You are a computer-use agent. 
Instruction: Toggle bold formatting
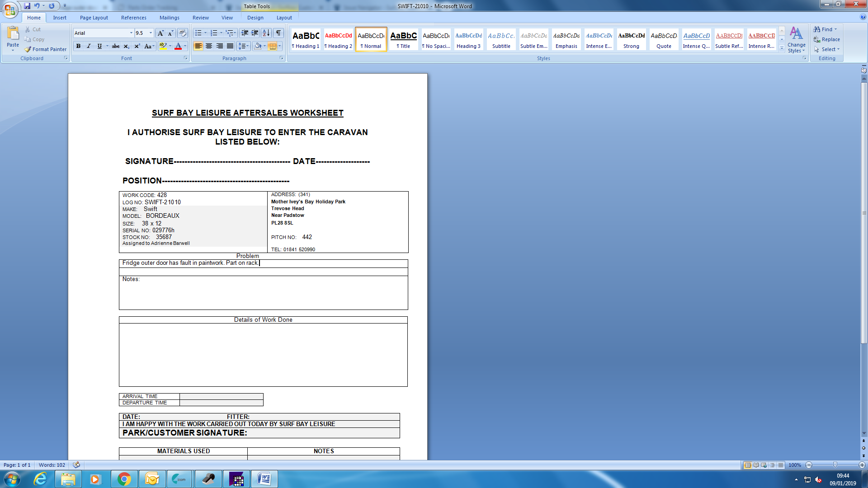78,46
